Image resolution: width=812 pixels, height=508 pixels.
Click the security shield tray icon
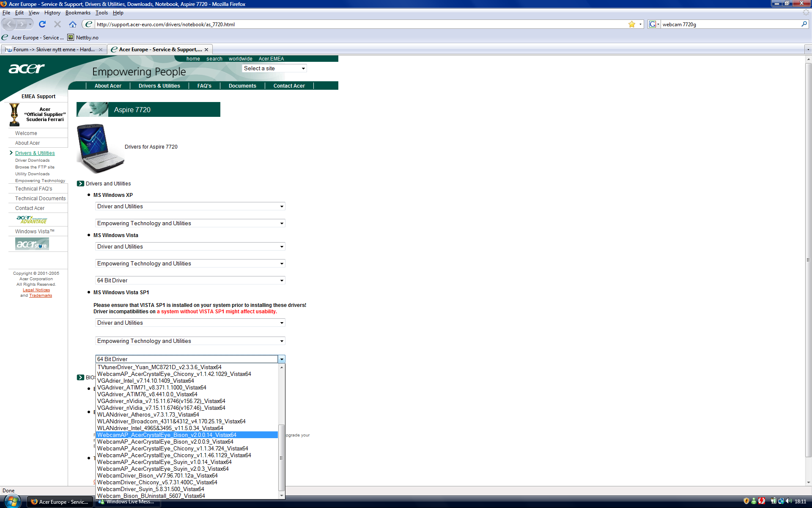pyautogui.click(x=746, y=501)
